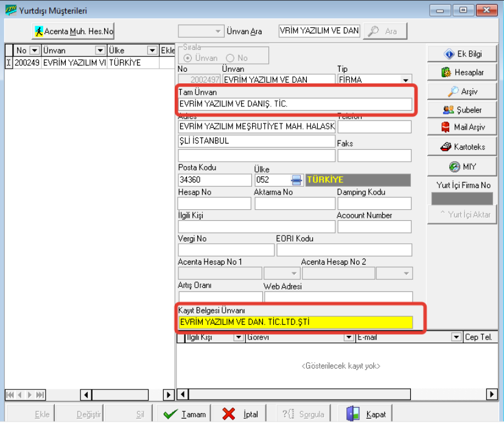
Task: Open Acenta Muh. Hes.No button
Action: pyautogui.click(x=73, y=31)
